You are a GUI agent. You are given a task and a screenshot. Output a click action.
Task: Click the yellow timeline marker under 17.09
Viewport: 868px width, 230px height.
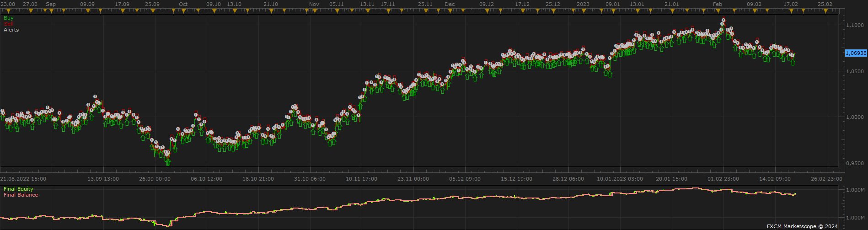pyautogui.click(x=122, y=11)
